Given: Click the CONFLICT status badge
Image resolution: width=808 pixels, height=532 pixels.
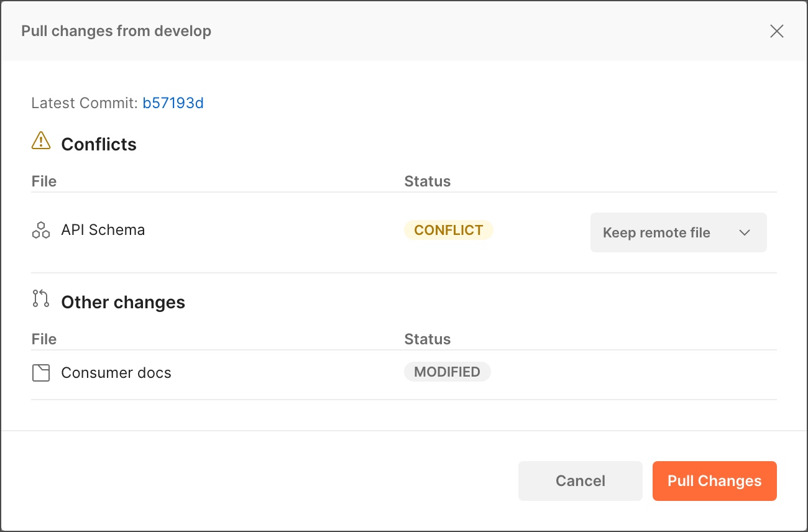Looking at the screenshot, I should [x=448, y=230].
